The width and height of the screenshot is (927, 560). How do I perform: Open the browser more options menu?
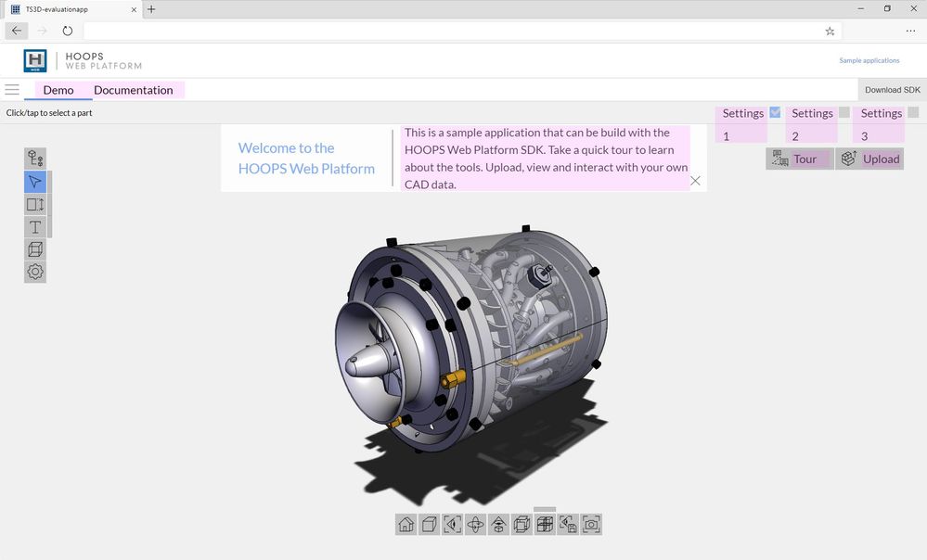pyautogui.click(x=910, y=31)
